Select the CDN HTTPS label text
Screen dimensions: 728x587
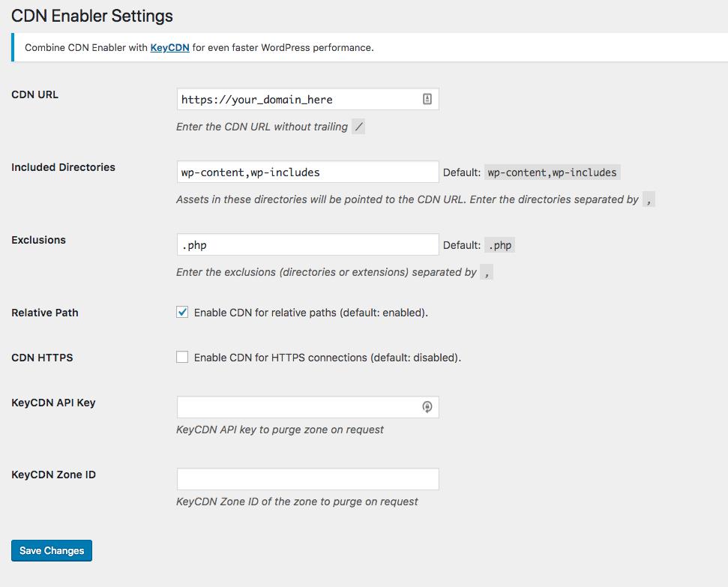[41, 357]
